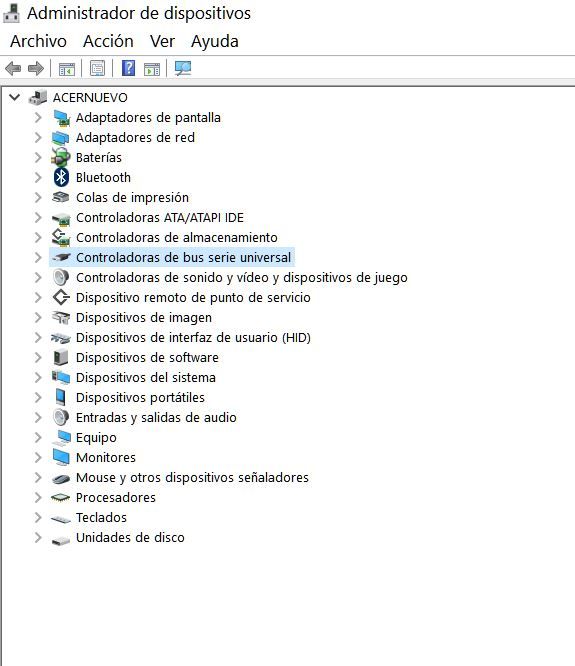Select Dispositivos de imagen tree item
Image resolution: width=575 pixels, height=666 pixels.
click(144, 317)
